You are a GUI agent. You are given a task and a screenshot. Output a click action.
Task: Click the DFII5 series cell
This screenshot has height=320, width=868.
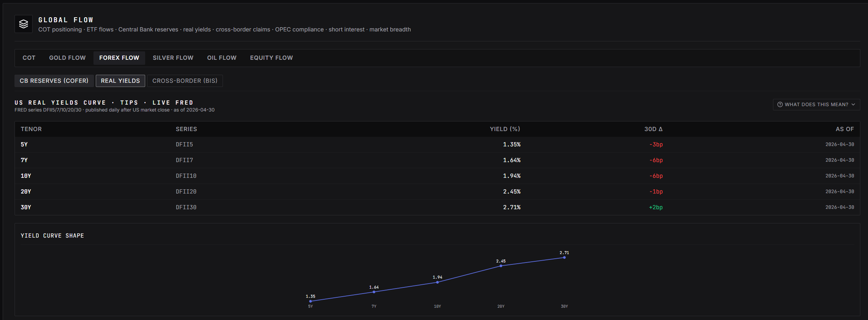[185, 144]
